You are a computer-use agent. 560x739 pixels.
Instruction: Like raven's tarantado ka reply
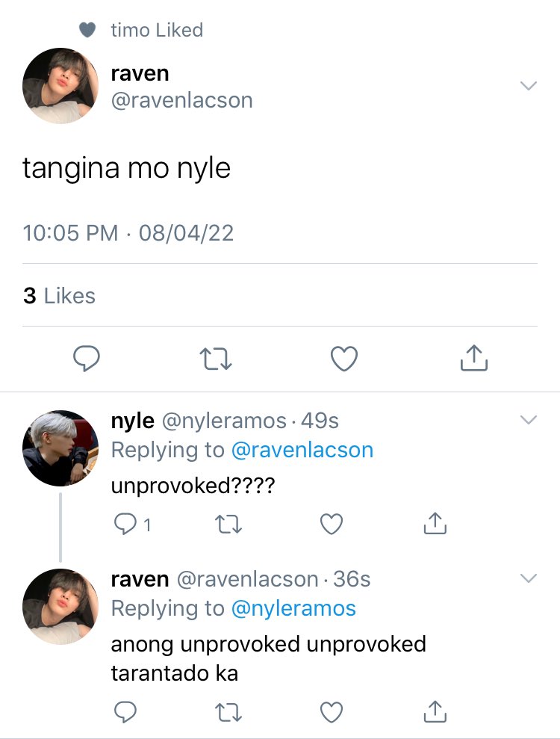[x=332, y=712]
